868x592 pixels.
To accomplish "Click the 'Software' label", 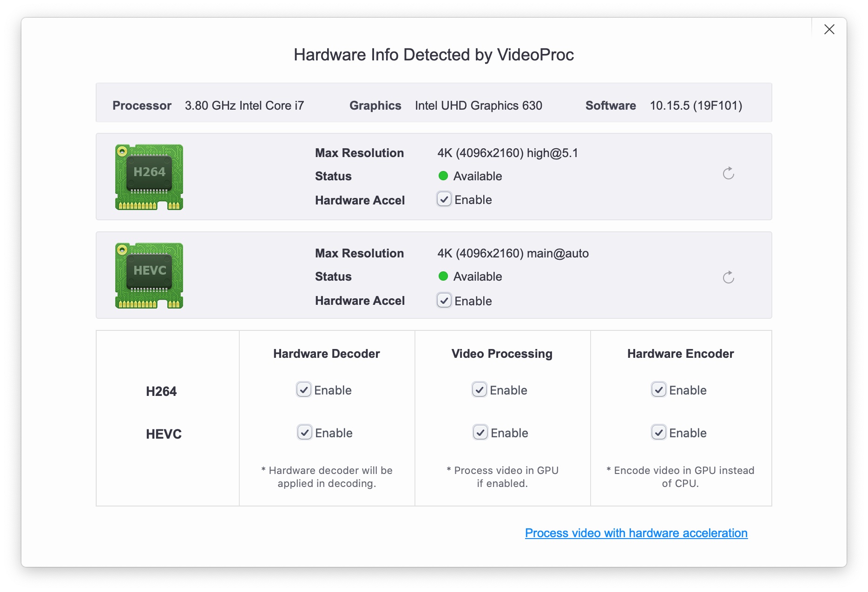I will tap(611, 105).
